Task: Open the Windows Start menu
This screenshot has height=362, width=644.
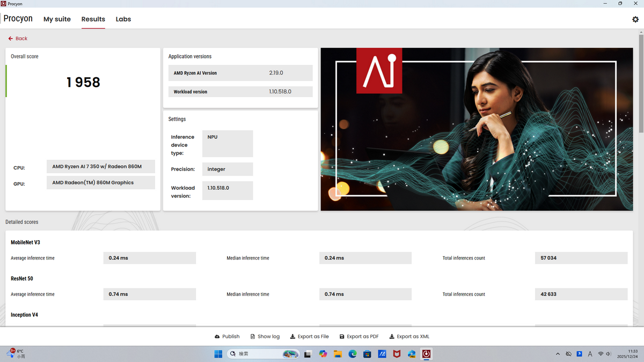Action: (x=218, y=354)
